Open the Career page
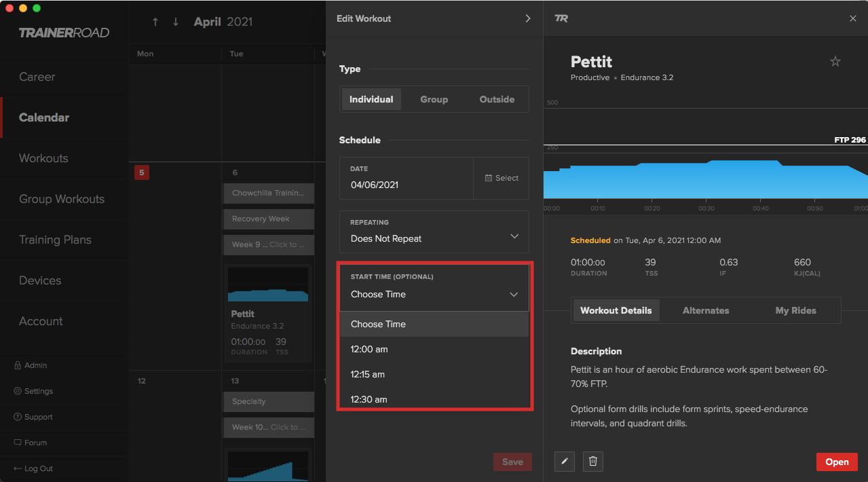The width and height of the screenshot is (868, 482). click(x=37, y=77)
